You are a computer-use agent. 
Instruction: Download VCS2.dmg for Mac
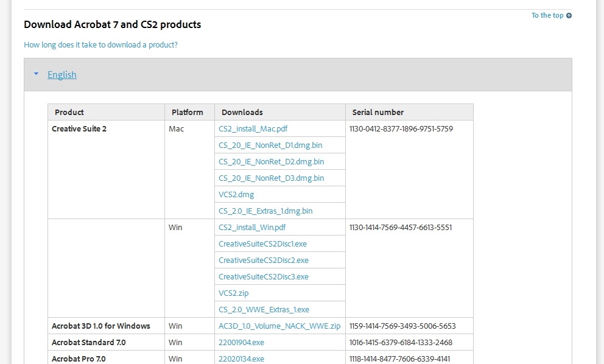(x=236, y=195)
